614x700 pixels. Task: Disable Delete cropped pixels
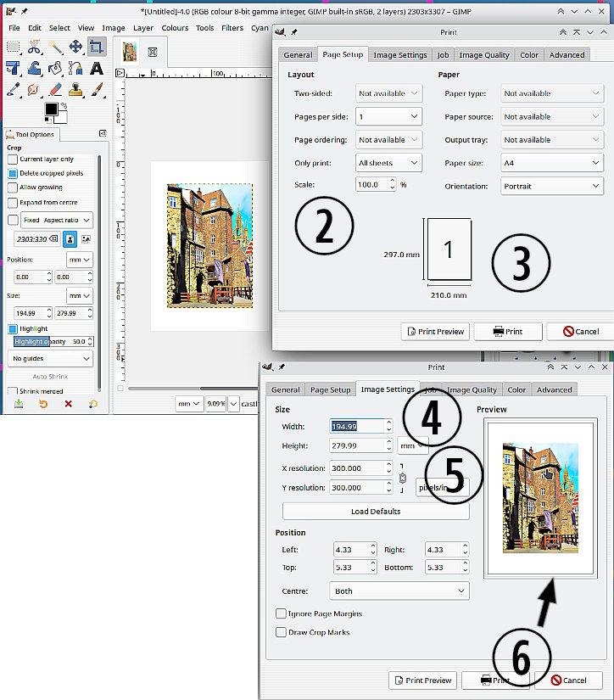(13, 173)
